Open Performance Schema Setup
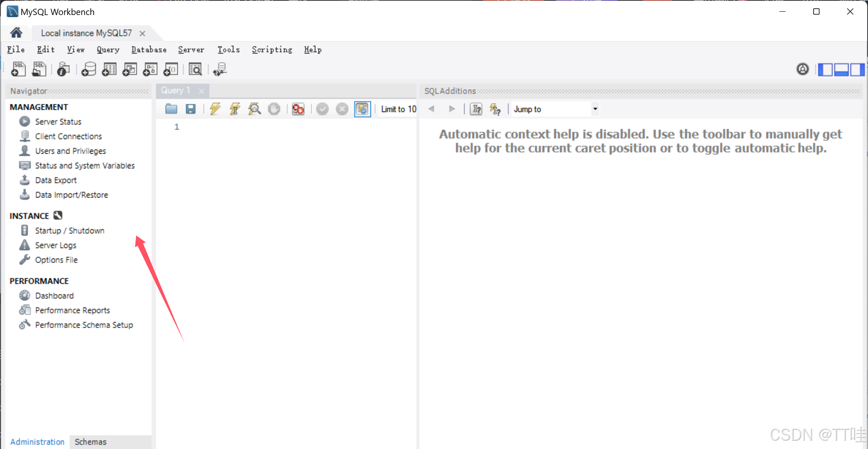 tap(84, 325)
